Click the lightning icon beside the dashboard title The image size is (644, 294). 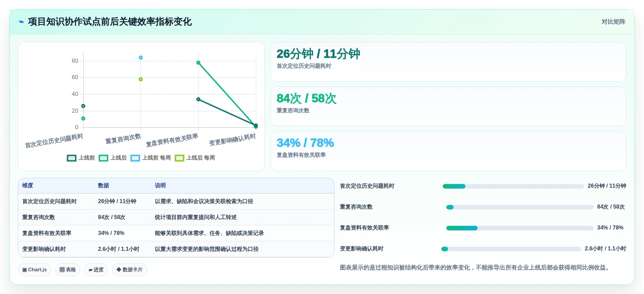tap(21, 22)
